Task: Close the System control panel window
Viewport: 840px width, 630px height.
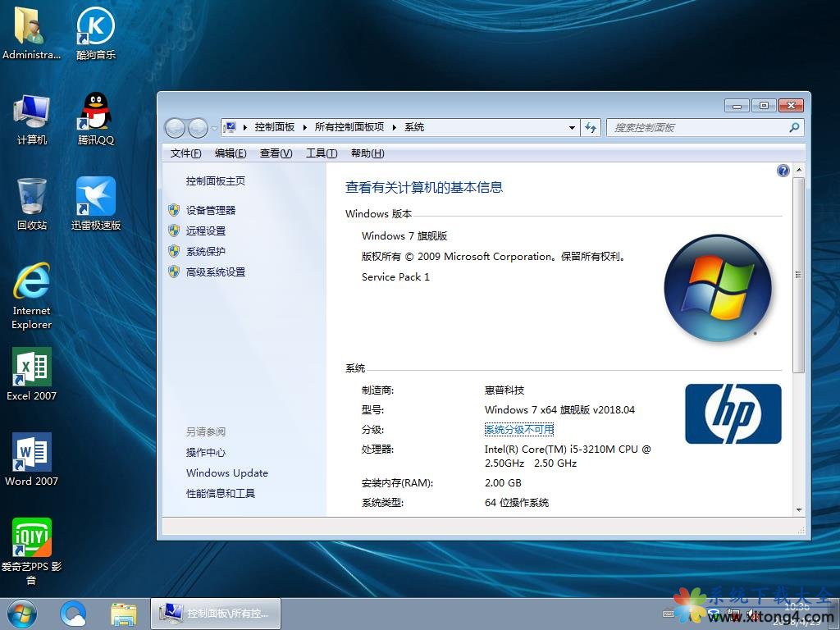Action: click(x=791, y=106)
